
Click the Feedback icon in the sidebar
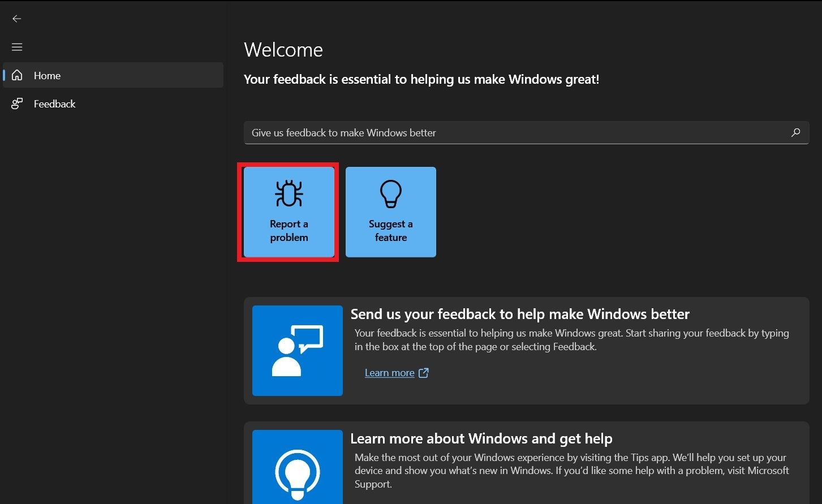tap(17, 104)
